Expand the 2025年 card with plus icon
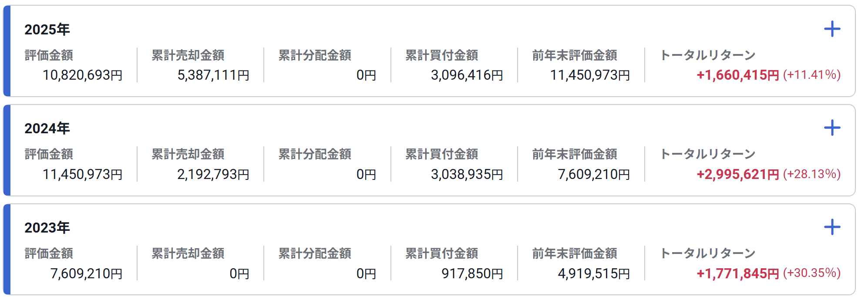 tap(832, 29)
